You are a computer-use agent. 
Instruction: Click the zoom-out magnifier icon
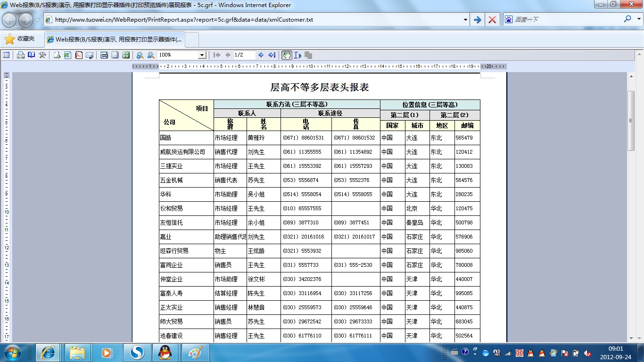click(150, 55)
